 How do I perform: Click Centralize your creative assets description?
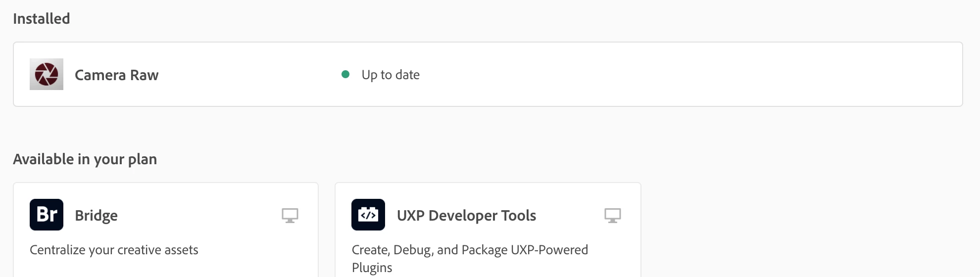(114, 250)
